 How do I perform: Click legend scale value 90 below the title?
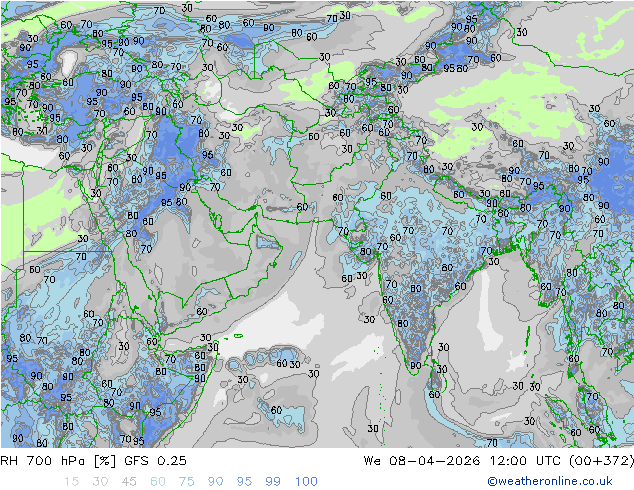(x=216, y=482)
